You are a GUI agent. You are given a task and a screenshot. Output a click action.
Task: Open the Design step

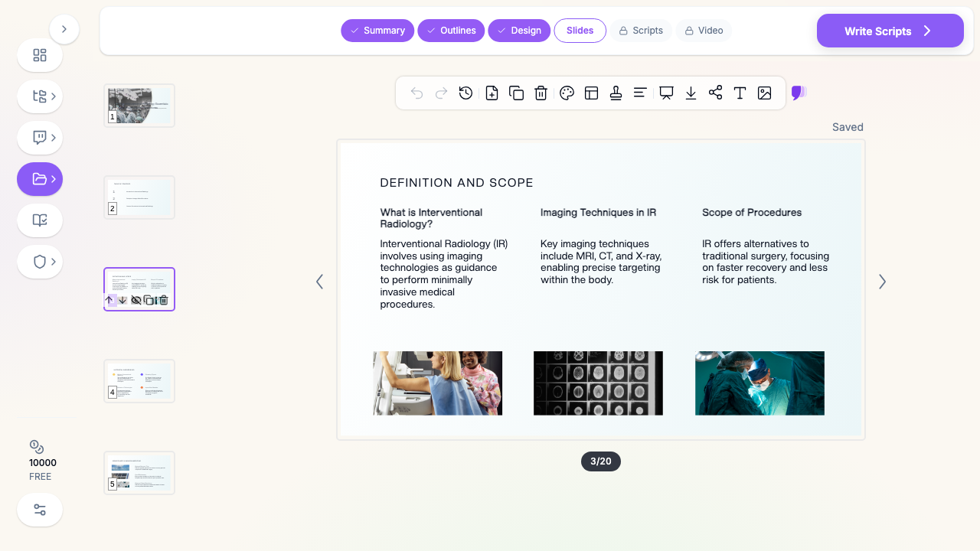[x=519, y=31]
